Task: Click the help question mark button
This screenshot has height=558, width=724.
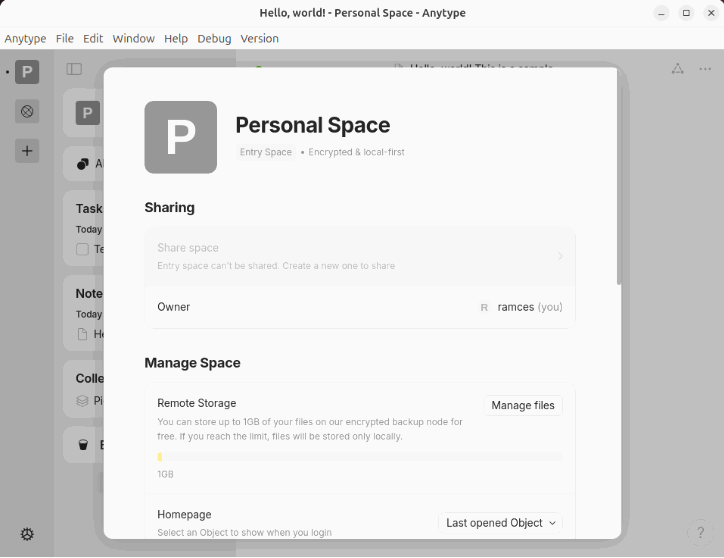Action: (700, 533)
